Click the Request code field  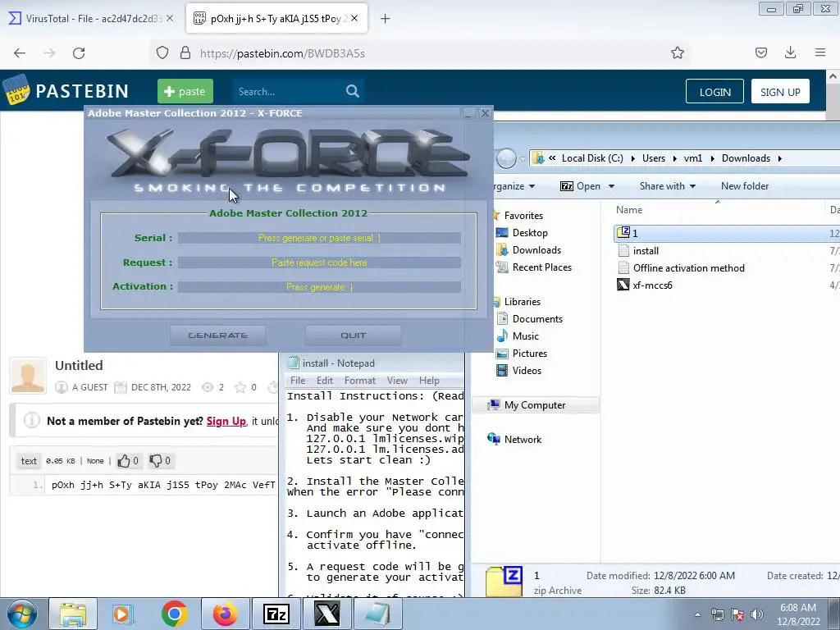319,262
